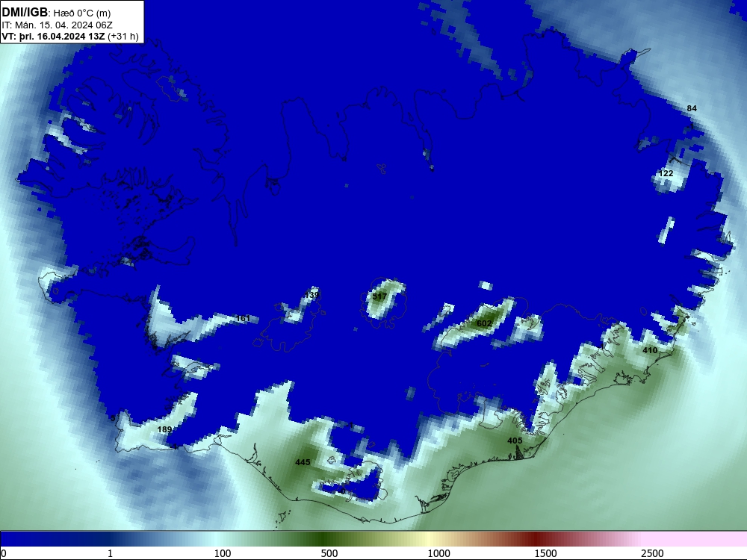747x560 pixels.
Task: Click the DMI/IGB model title
Action: point(25,13)
